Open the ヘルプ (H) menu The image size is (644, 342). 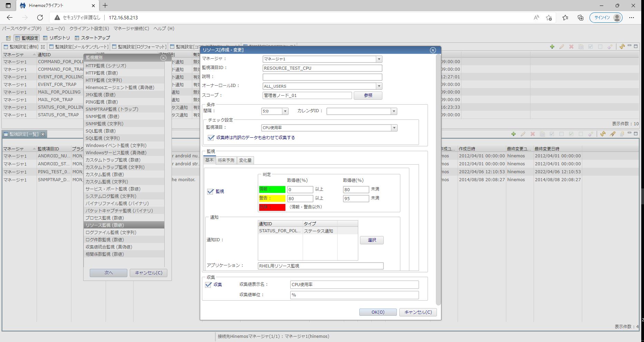164,29
